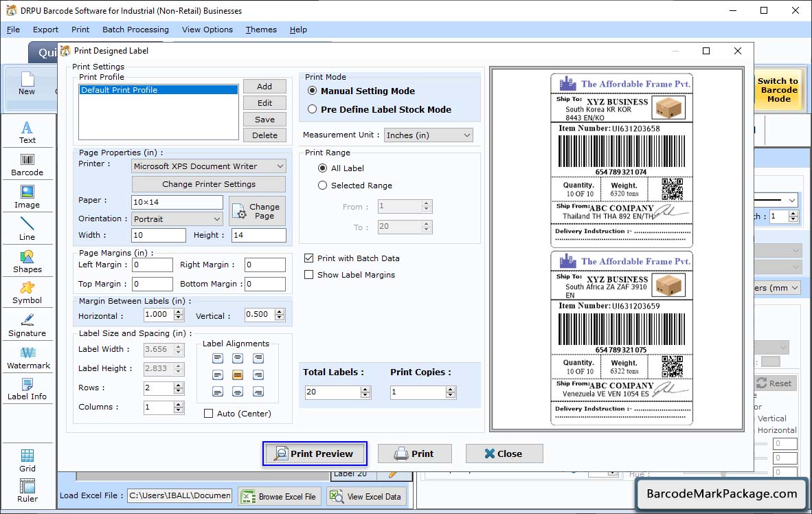Align label to bottom right

point(258,392)
